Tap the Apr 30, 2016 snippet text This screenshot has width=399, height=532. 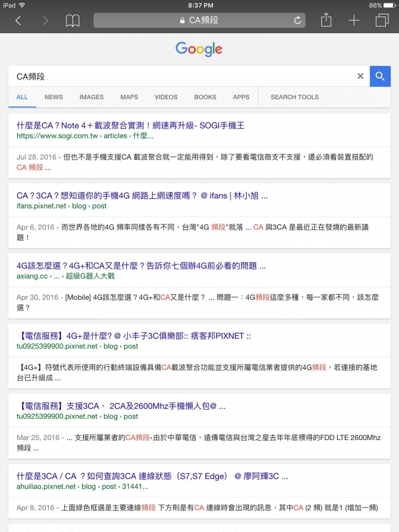coord(197,303)
